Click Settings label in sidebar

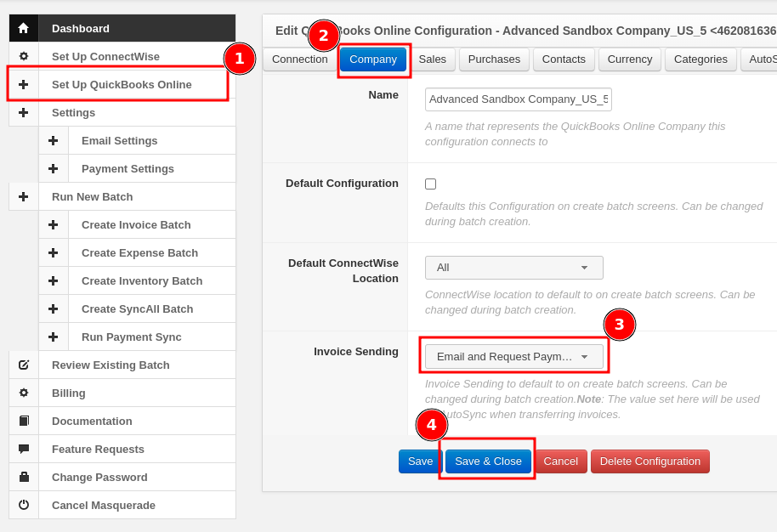point(73,113)
